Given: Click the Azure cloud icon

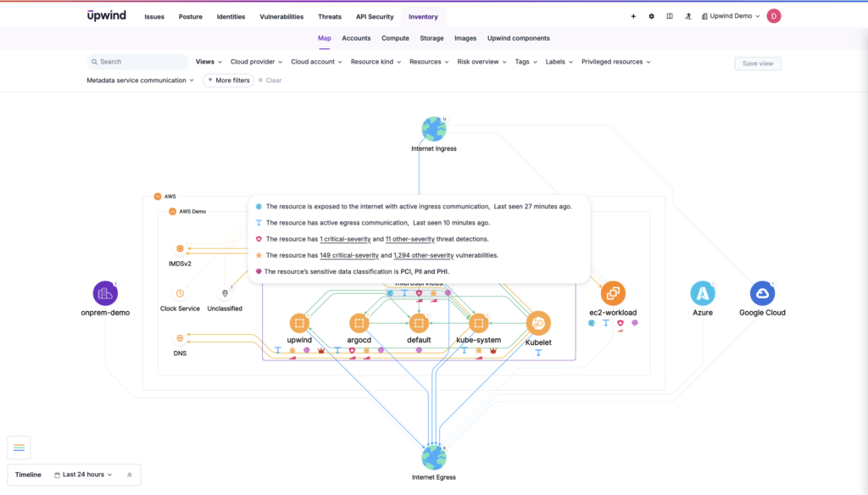Looking at the screenshot, I should point(702,292).
